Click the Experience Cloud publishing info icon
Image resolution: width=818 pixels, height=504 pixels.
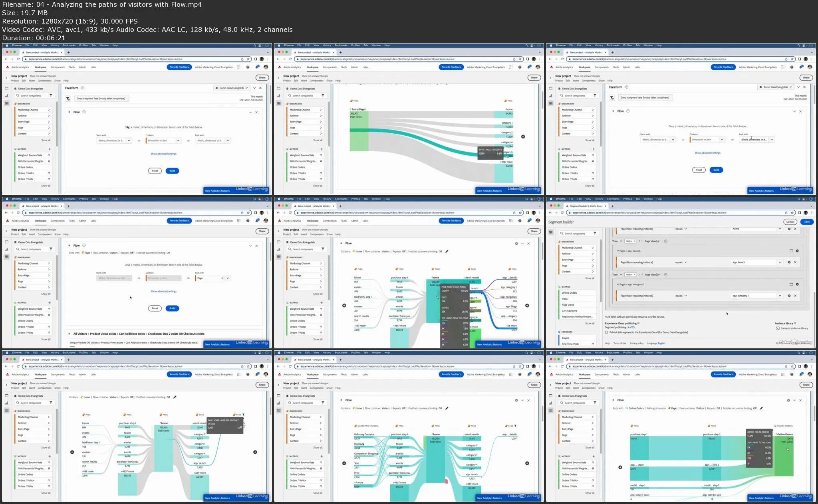pyautogui.click(x=638, y=323)
